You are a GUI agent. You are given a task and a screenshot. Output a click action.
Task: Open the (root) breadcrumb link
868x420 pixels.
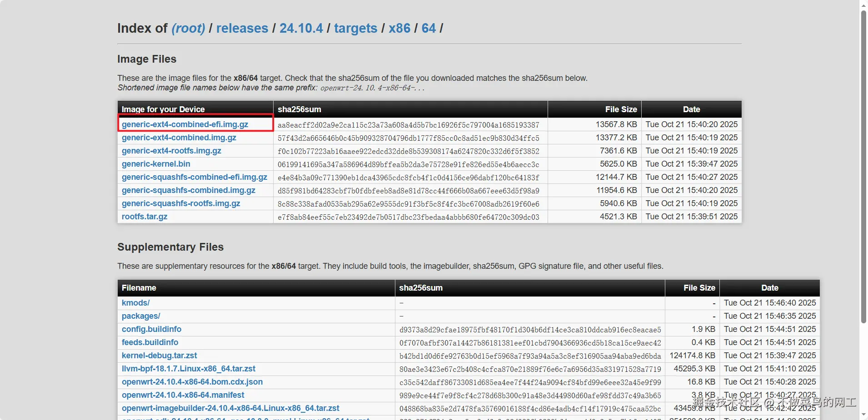coord(189,28)
